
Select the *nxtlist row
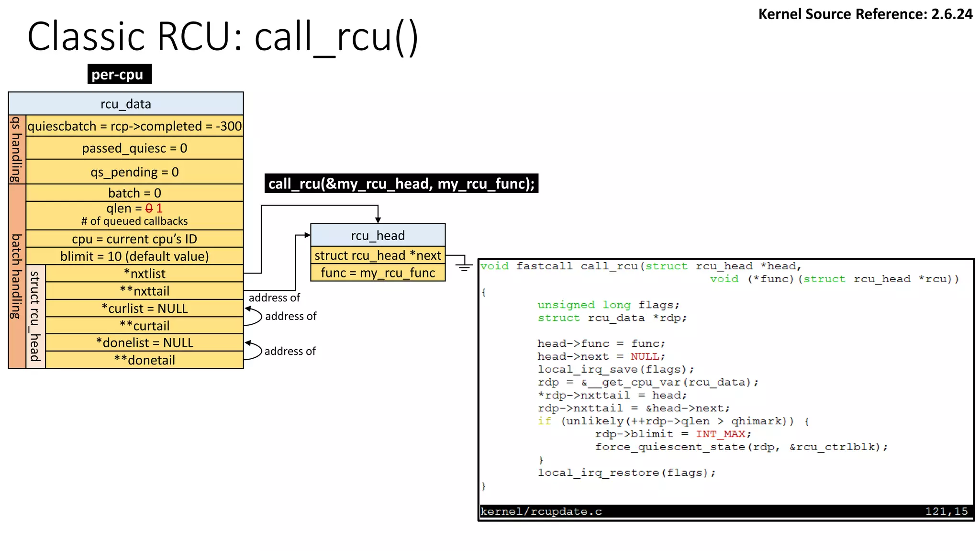(144, 274)
